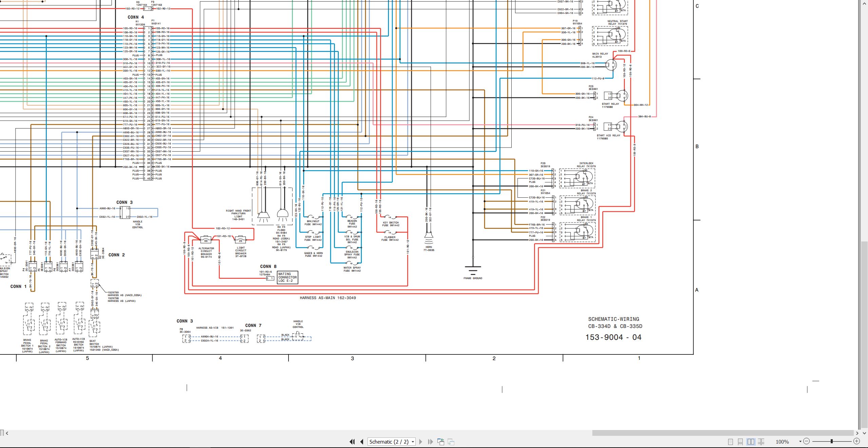Click the STOP LIGHT FUSE label

point(313,238)
